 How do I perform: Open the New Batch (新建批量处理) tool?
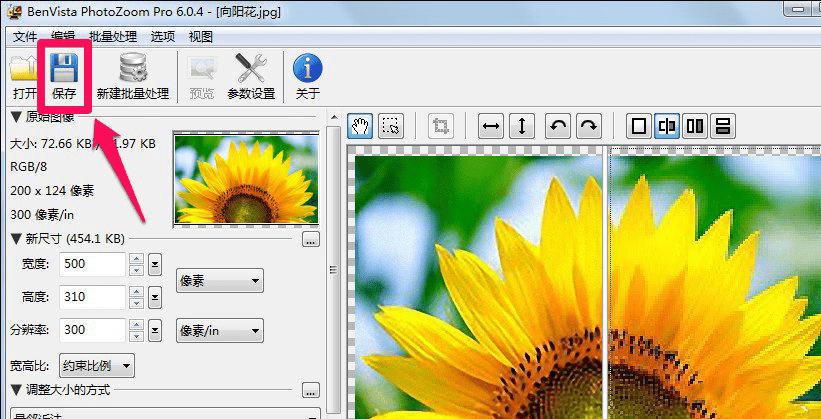pyautogui.click(x=133, y=76)
